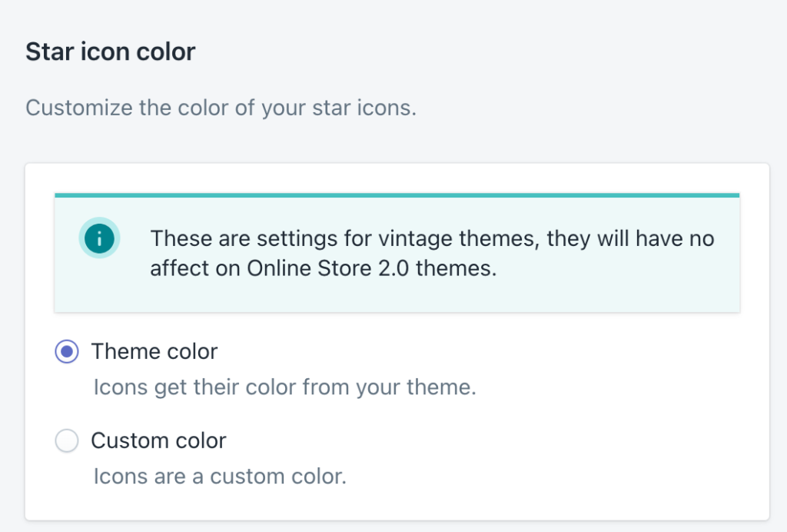Click the empty circle beside Custom color
This screenshot has width=787, height=532.
pos(68,441)
